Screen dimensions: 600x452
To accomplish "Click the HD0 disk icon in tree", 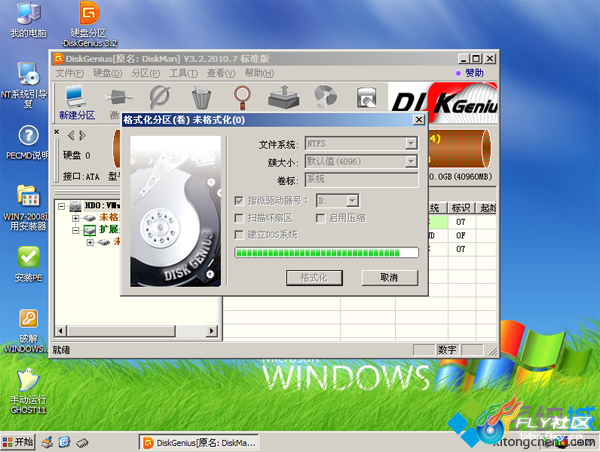I will click(75, 206).
